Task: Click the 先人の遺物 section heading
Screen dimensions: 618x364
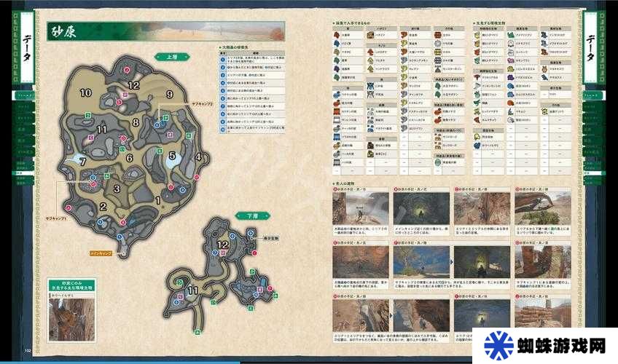Action: 344,183
